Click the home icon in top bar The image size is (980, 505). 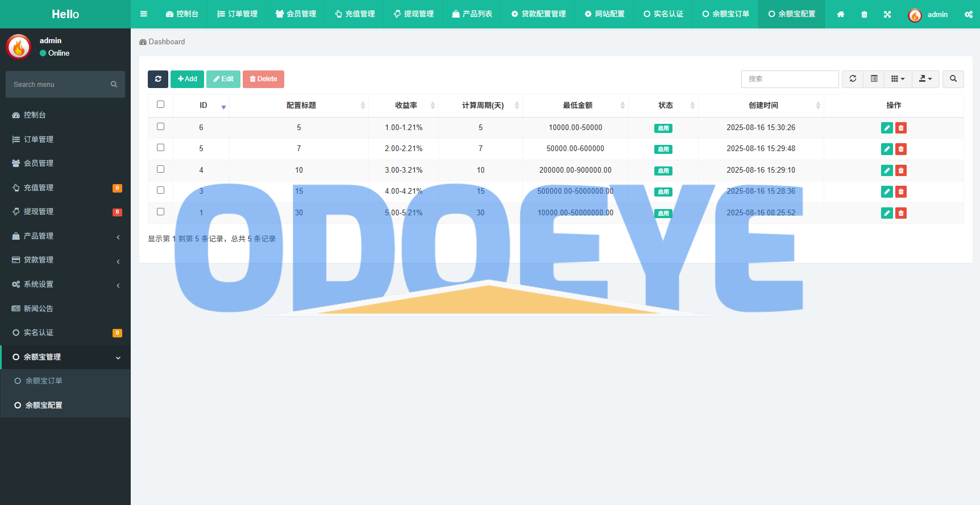pos(841,14)
